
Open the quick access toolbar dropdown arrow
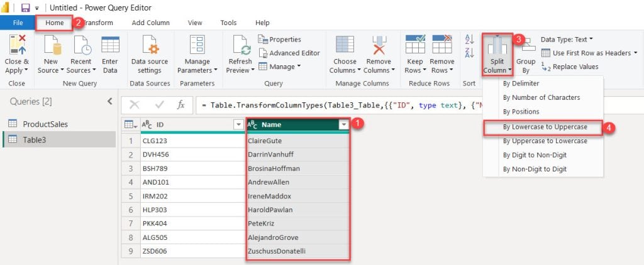tap(36, 8)
